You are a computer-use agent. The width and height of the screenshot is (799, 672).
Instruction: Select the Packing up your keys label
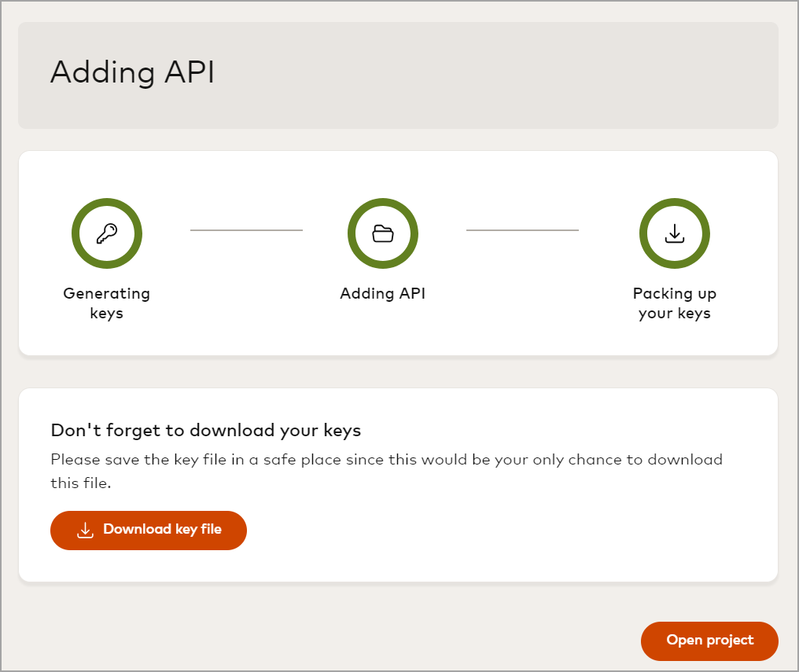pos(675,303)
